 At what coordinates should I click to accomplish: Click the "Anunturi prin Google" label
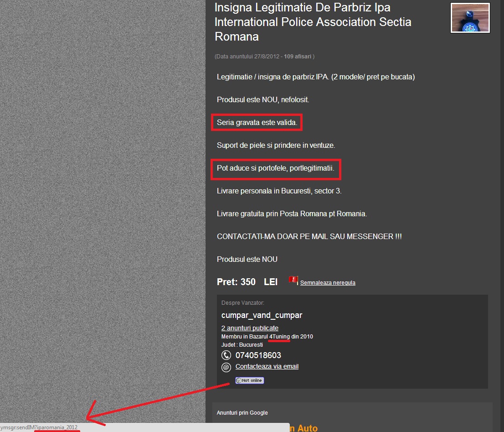pyautogui.click(x=242, y=413)
